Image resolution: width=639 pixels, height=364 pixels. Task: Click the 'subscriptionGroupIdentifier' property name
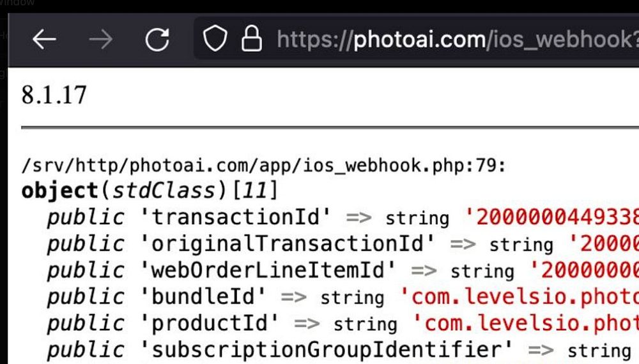tap(326, 350)
